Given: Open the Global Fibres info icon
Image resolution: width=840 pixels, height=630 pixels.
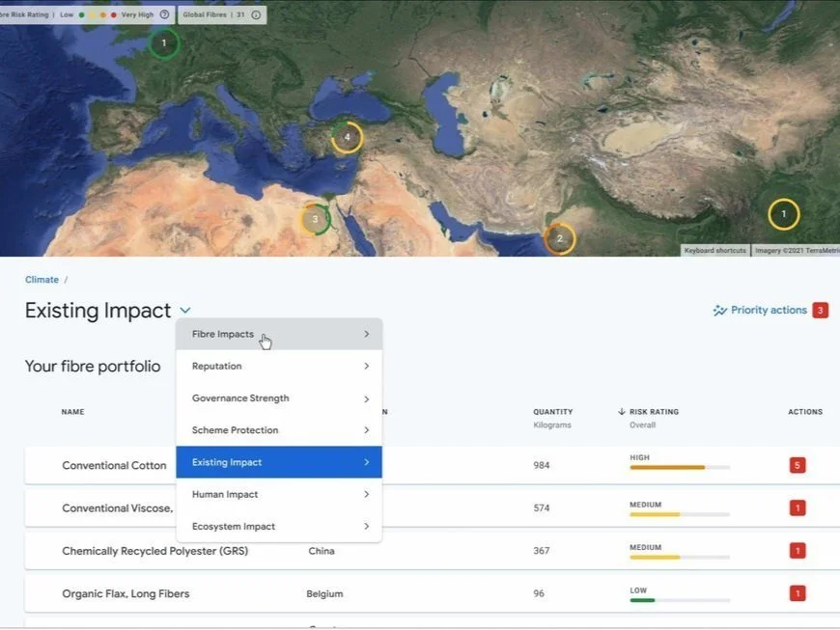Looking at the screenshot, I should click(x=256, y=15).
